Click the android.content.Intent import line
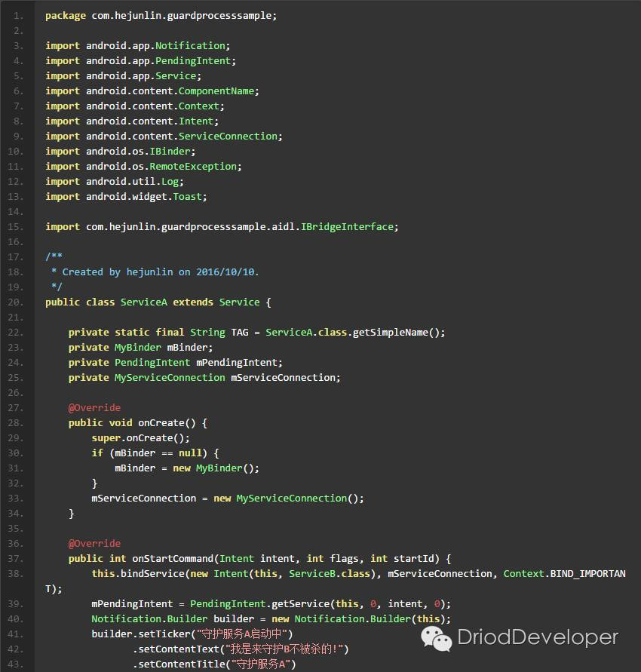Screen dimensions: 641x672 [132, 121]
